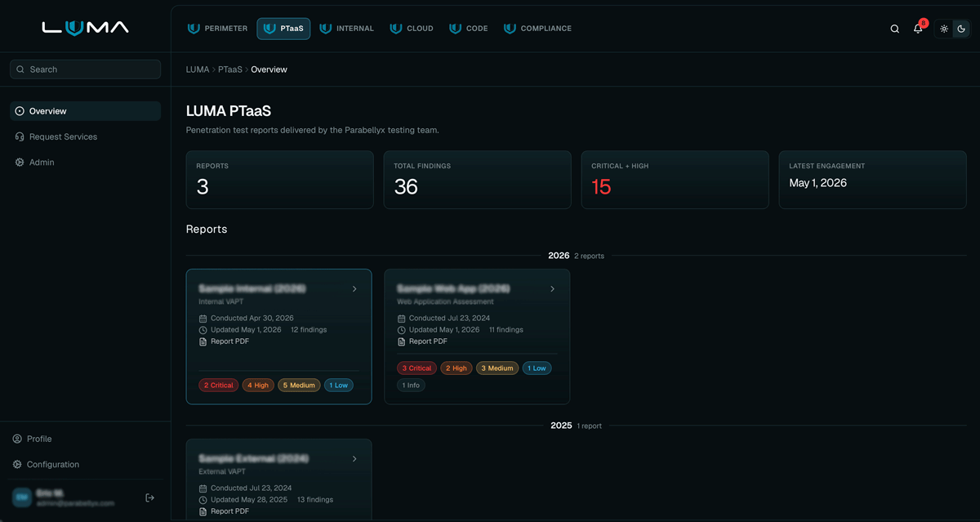Viewport: 980px width, 522px height.
Task: Click the LUMA logo
Action: [85, 28]
